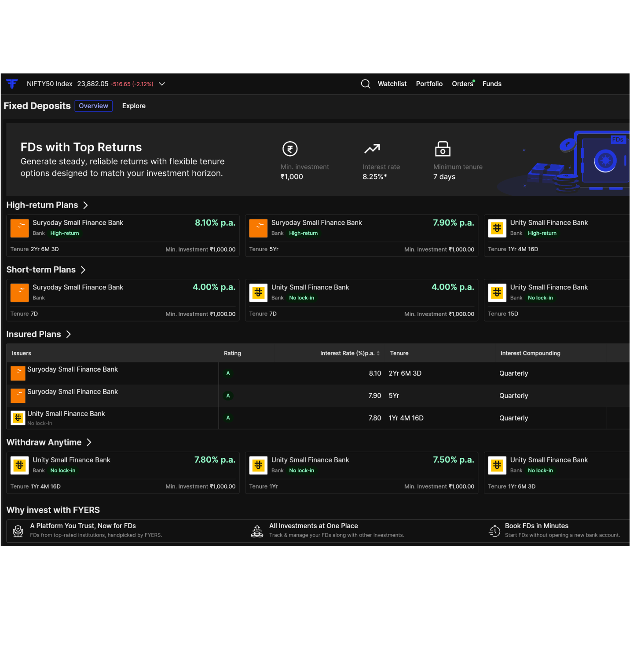Select the 4.00% p.a. rate on Unity's 7D card

453,287
